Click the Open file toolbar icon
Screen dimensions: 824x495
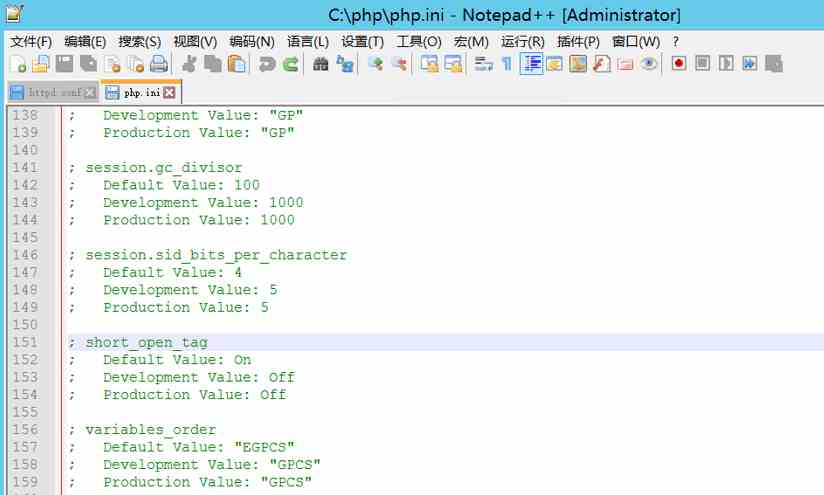[x=41, y=64]
